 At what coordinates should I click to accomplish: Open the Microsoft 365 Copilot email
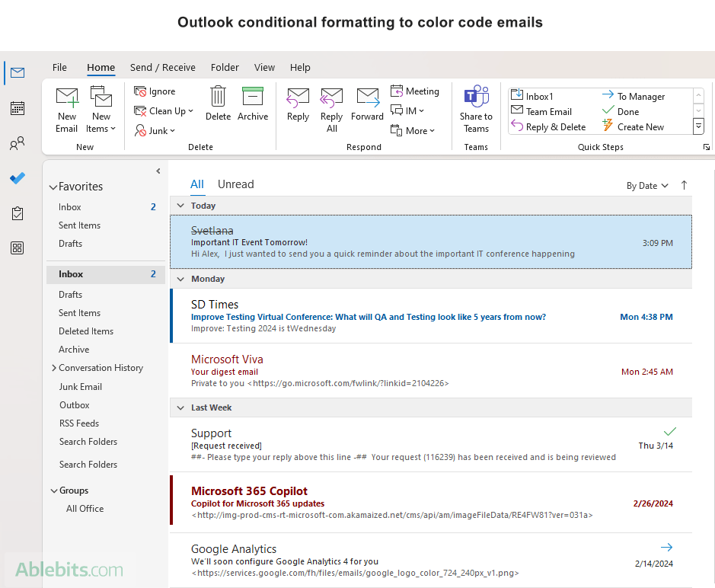tap(431, 502)
